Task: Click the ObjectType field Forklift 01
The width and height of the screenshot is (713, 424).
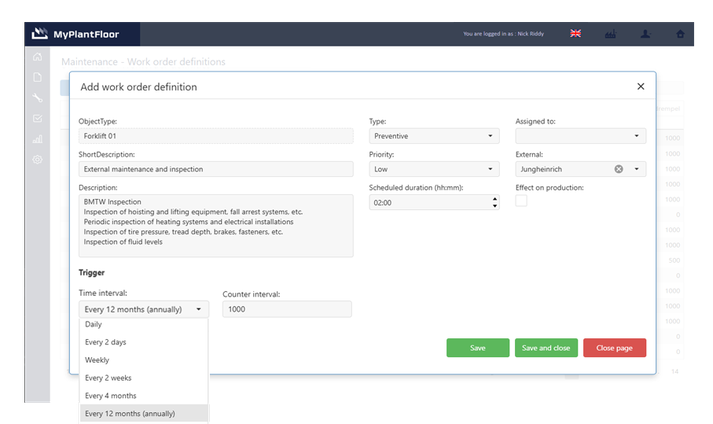Action: click(216, 136)
